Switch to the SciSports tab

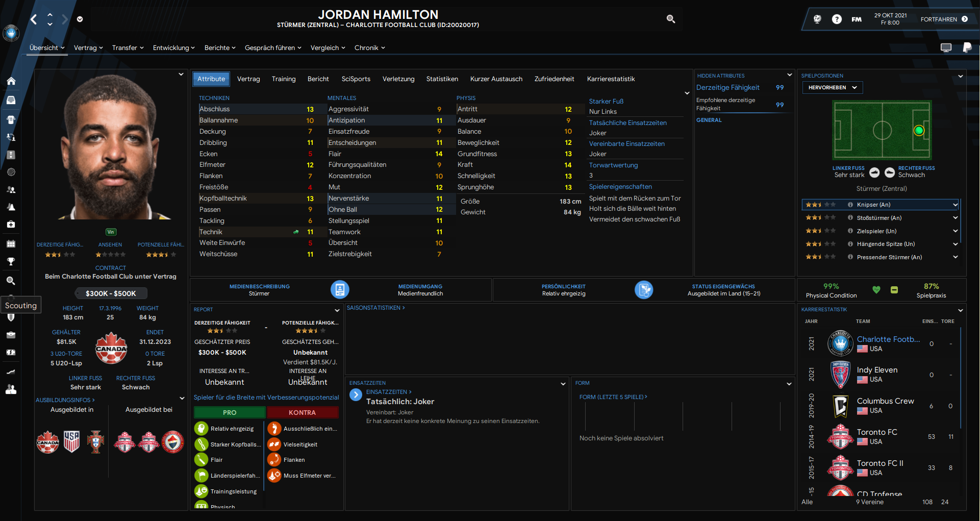(356, 79)
